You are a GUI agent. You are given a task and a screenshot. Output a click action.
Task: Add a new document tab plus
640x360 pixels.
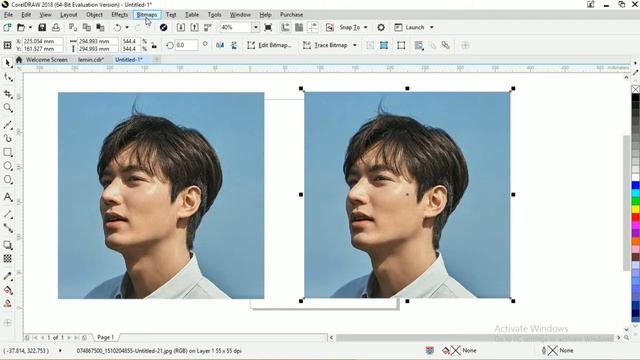(157, 60)
